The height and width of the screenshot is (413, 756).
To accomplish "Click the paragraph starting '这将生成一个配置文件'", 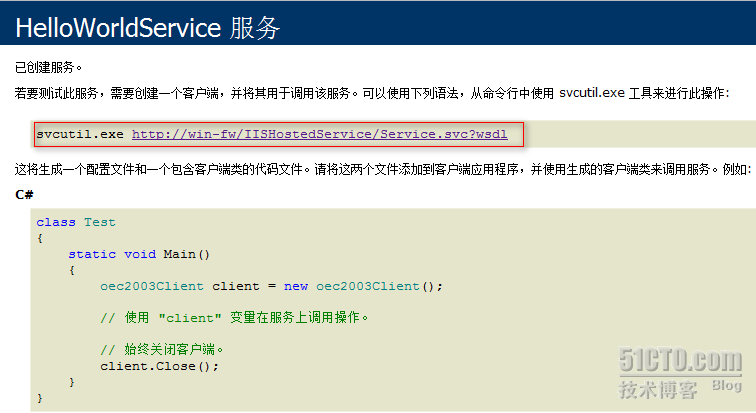I will [x=382, y=170].
